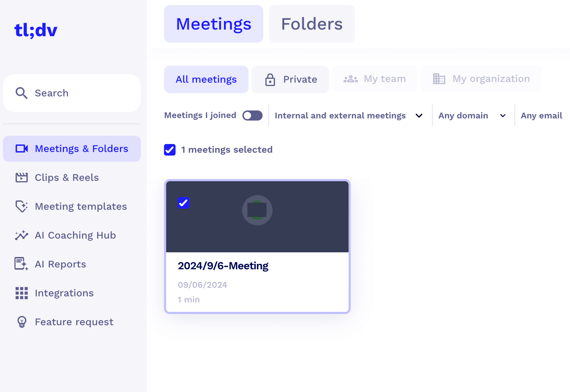
Task: Click the Meeting templates tag icon
Action: 22,206
